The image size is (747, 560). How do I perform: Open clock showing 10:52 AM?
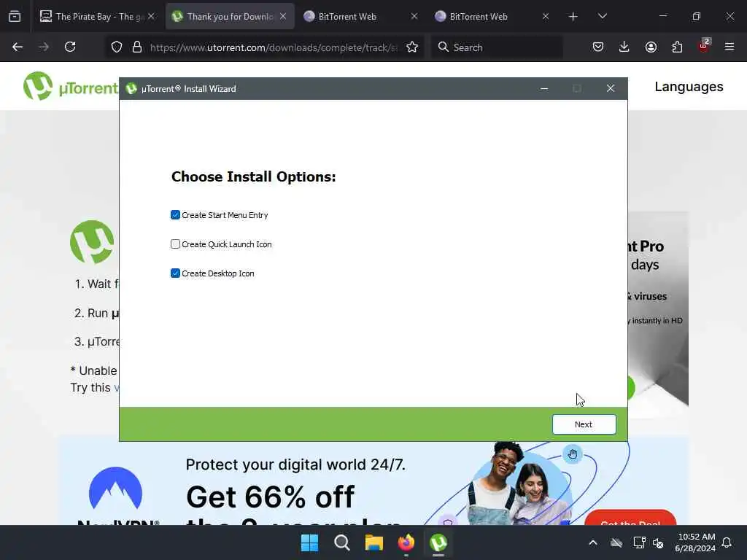[x=695, y=542]
